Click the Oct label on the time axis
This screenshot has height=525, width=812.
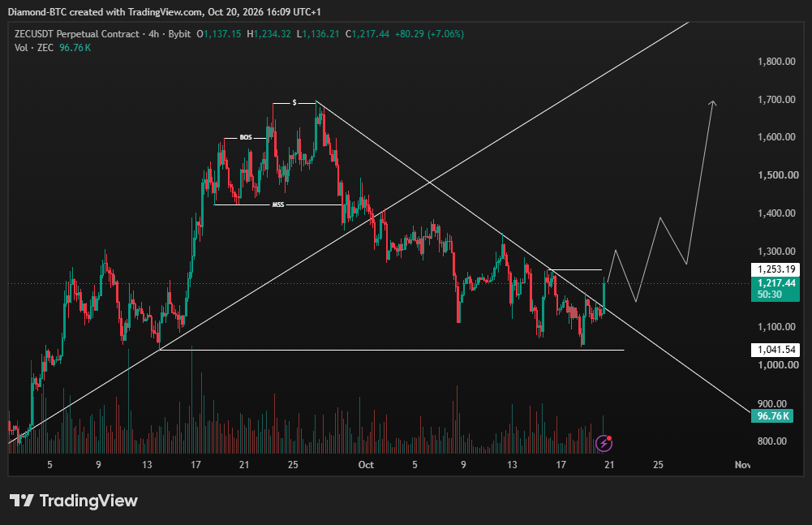[x=366, y=465]
